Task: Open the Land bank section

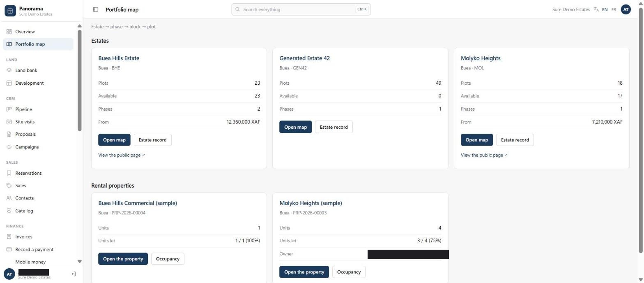Action: click(38, 70)
